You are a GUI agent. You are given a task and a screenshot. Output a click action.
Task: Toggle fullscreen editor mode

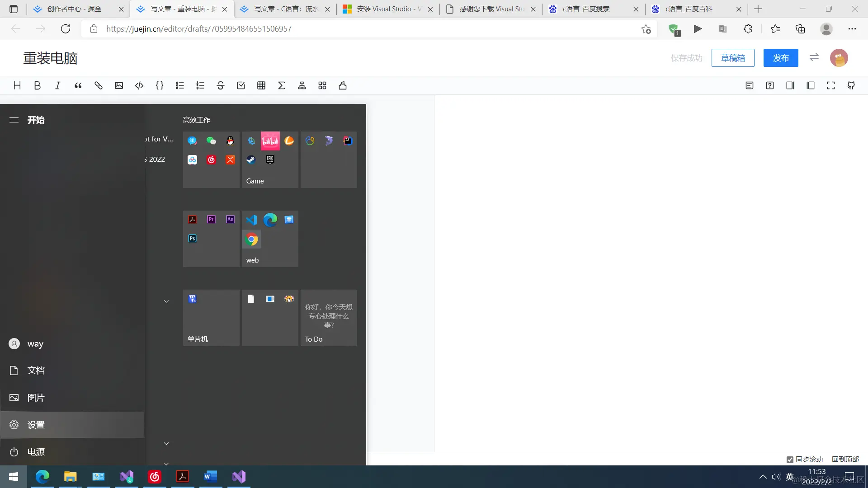(x=830, y=85)
